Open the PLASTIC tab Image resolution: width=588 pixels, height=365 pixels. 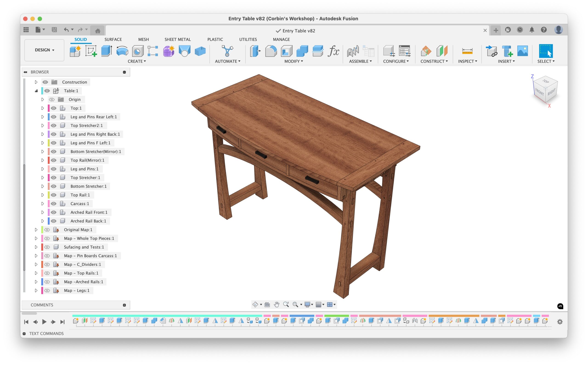click(215, 39)
